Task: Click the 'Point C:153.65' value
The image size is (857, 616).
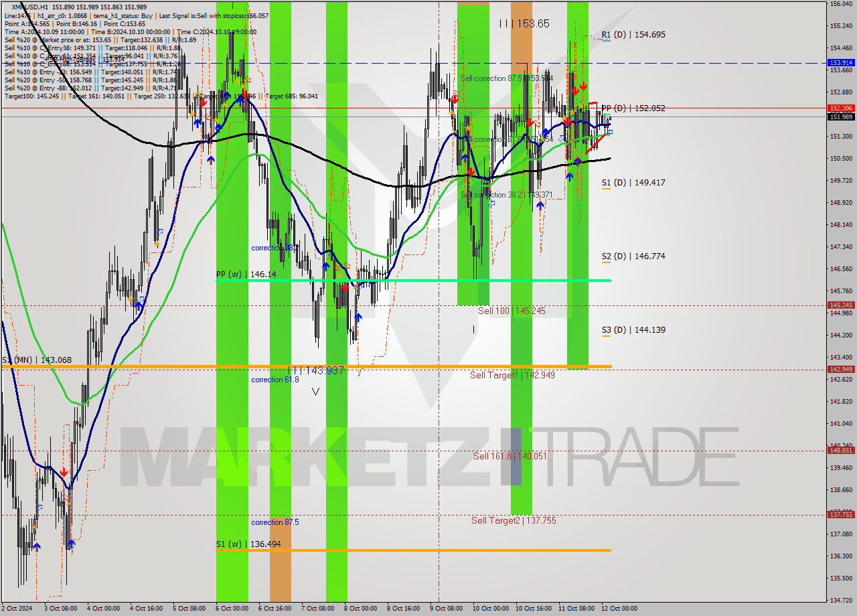Action: coord(125,23)
